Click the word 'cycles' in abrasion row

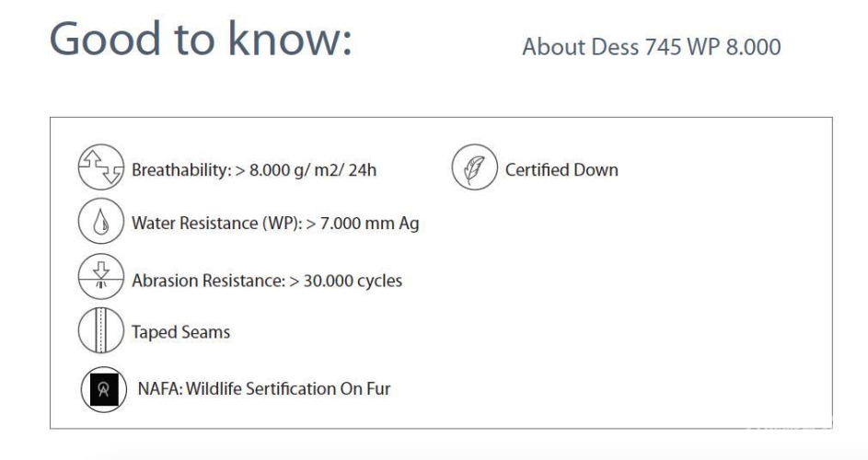(380, 282)
